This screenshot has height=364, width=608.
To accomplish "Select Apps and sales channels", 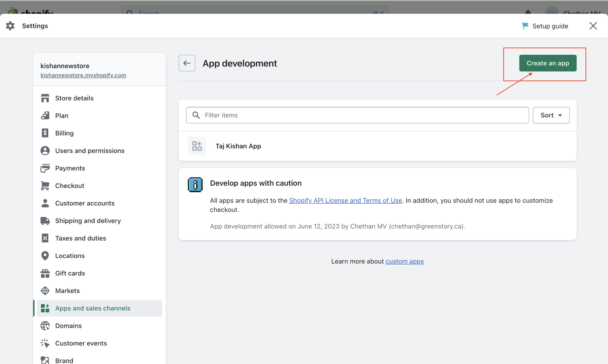I will click(x=99, y=308).
